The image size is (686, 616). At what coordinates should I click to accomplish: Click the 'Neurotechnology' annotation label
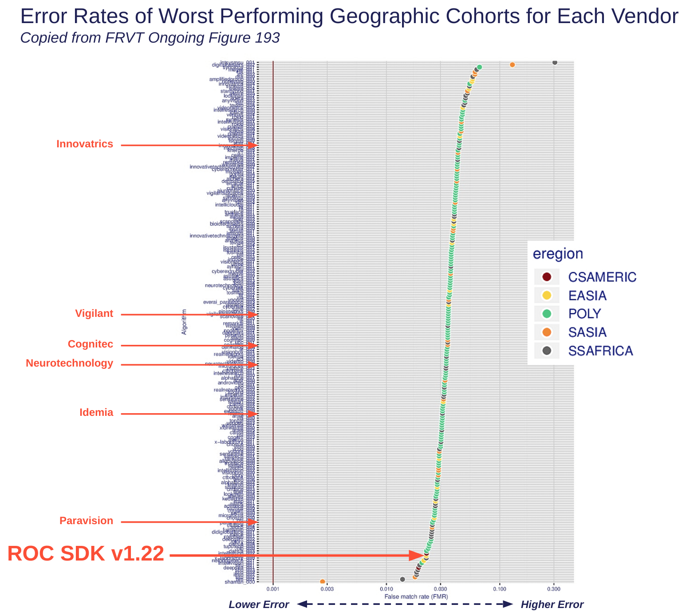click(70, 363)
